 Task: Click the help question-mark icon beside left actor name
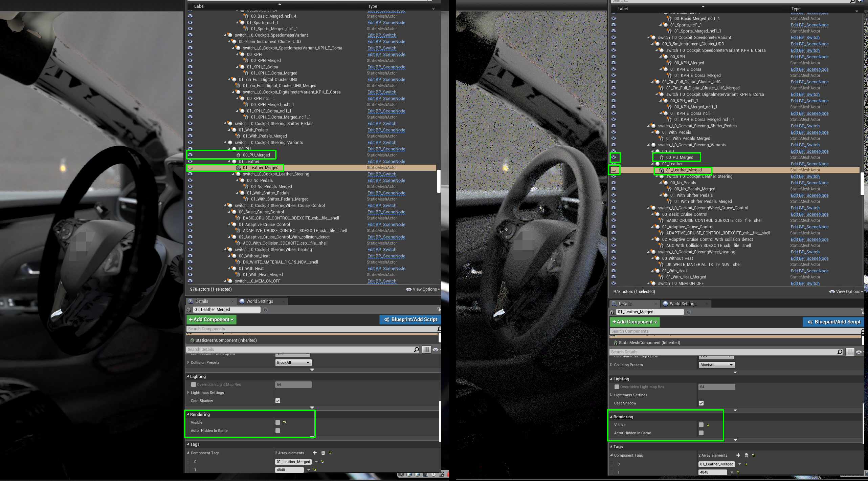[x=265, y=310]
